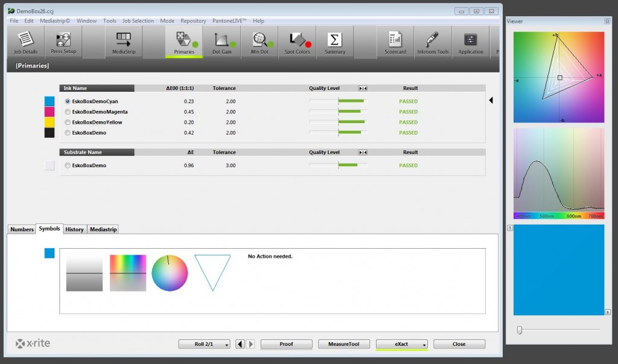Open the Mediastrip© menu
The width and height of the screenshot is (618, 364).
point(55,21)
